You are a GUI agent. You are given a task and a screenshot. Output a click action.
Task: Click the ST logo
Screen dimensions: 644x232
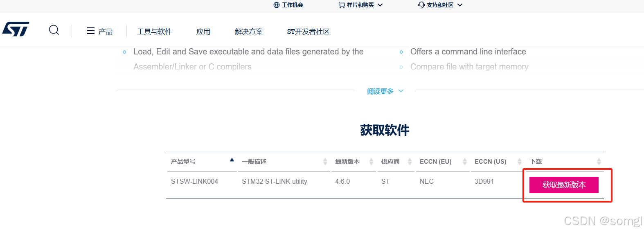coord(16,29)
